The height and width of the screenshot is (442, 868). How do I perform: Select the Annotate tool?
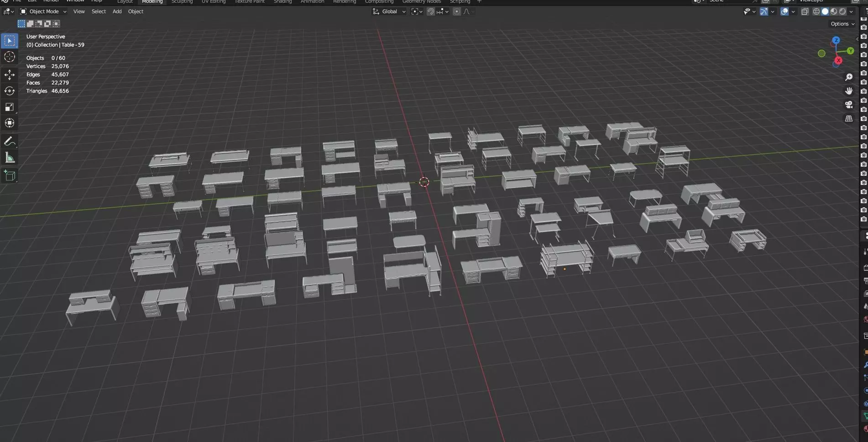click(x=10, y=142)
